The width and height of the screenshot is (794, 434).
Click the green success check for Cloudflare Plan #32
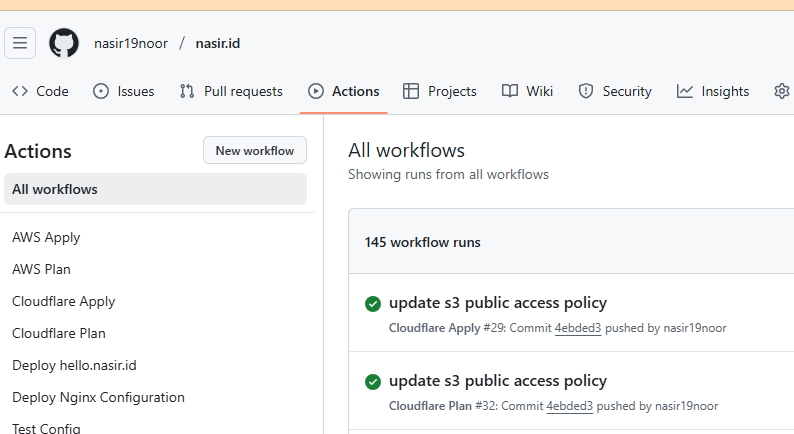tap(373, 382)
